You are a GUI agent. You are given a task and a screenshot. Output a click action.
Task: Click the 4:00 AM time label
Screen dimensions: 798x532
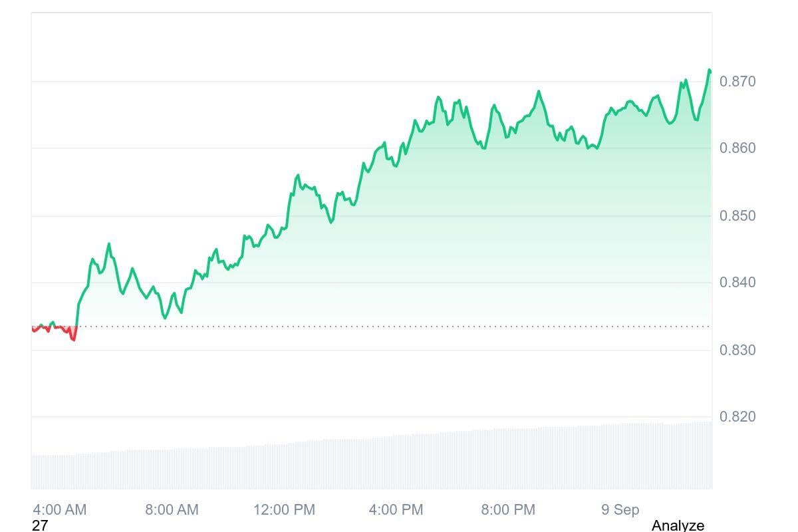[x=59, y=510]
